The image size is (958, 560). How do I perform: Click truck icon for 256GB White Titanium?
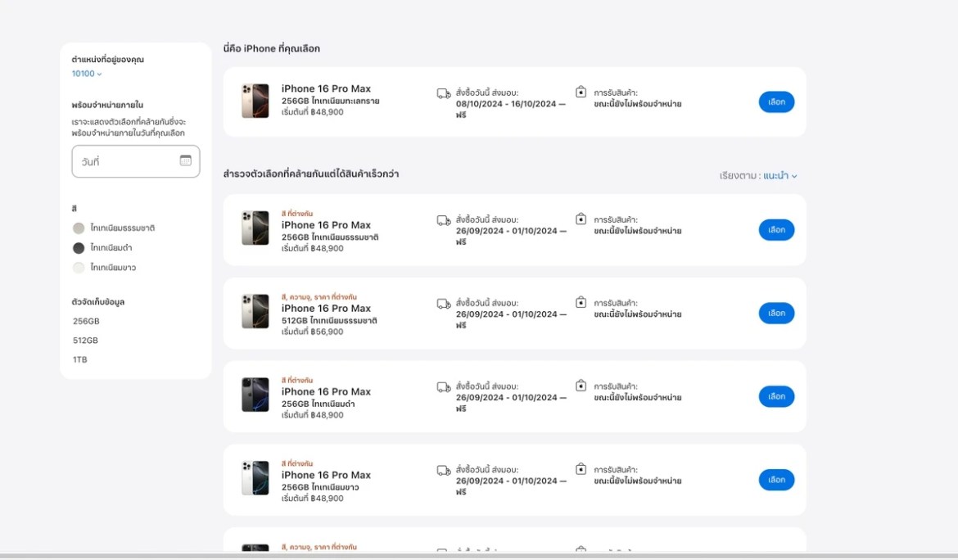(x=444, y=470)
